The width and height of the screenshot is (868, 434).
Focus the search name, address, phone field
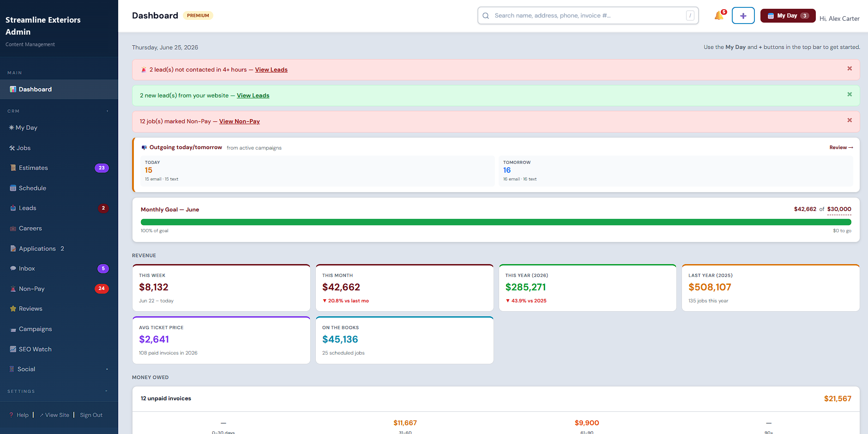pos(588,16)
